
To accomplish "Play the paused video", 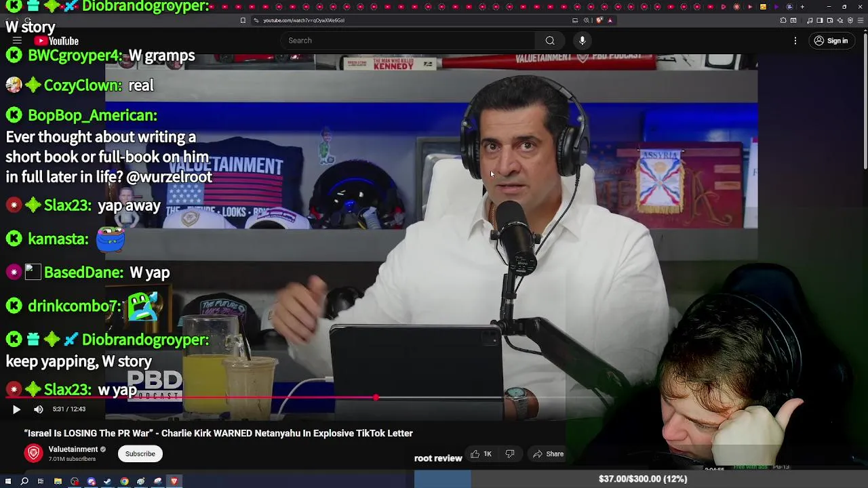I will [16, 409].
